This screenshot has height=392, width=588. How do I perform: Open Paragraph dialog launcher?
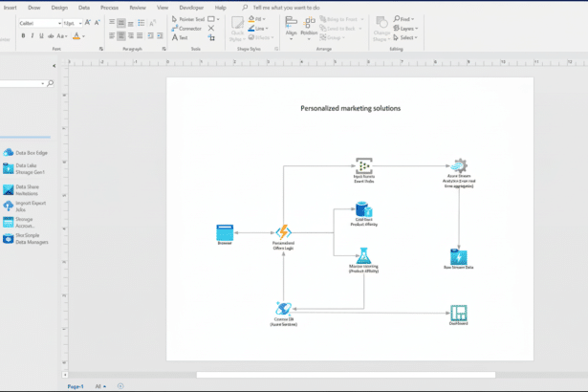click(163, 49)
